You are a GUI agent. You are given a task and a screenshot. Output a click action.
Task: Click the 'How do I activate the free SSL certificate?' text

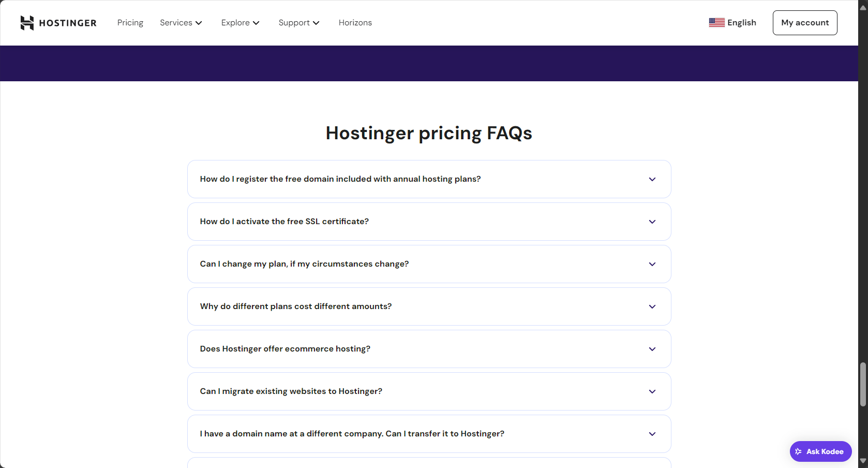(x=285, y=222)
